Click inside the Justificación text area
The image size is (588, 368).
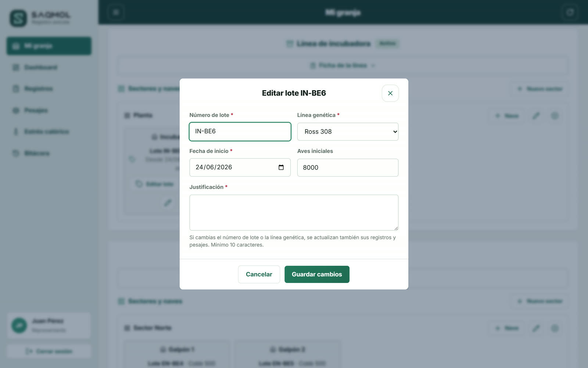click(x=294, y=213)
